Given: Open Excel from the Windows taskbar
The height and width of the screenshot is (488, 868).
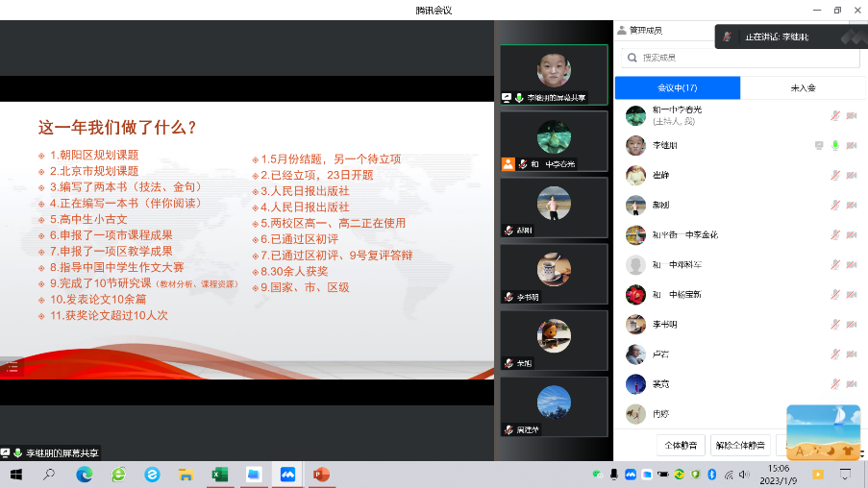Looking at the screenshot, I should (218, 475).
